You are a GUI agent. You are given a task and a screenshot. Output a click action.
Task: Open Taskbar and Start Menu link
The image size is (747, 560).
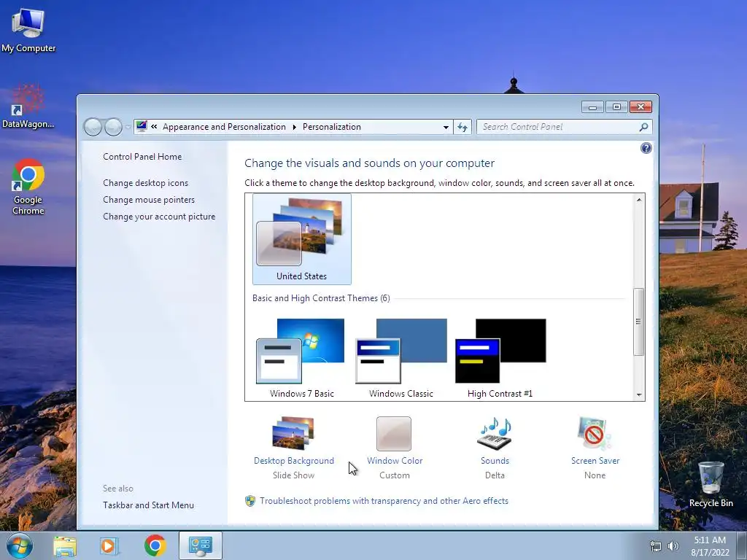click(148, 505)
